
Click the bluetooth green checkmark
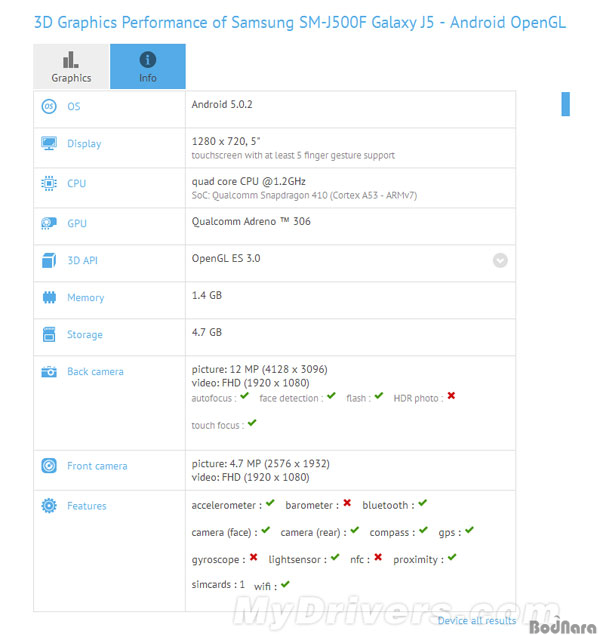coord(423,503)
